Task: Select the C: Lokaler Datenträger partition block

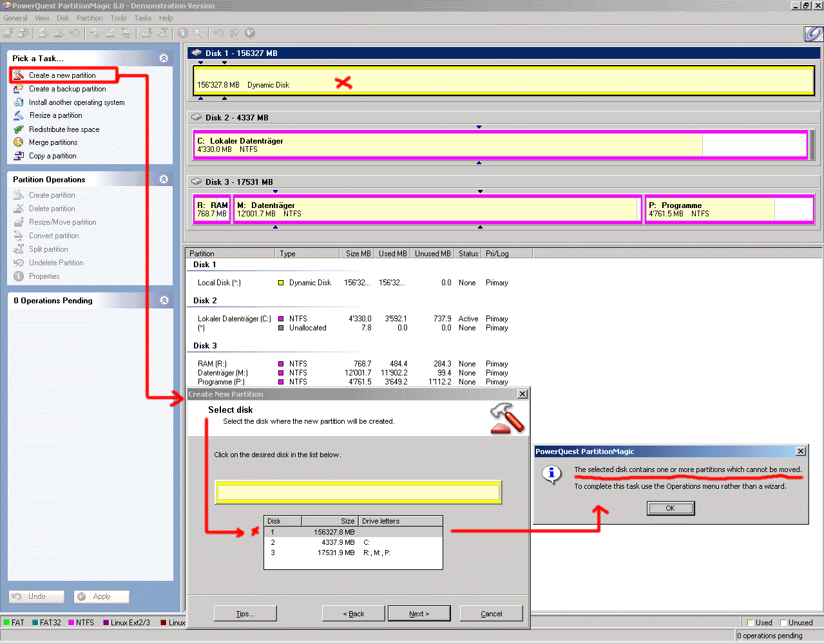Action: click(x=500, y=145)
